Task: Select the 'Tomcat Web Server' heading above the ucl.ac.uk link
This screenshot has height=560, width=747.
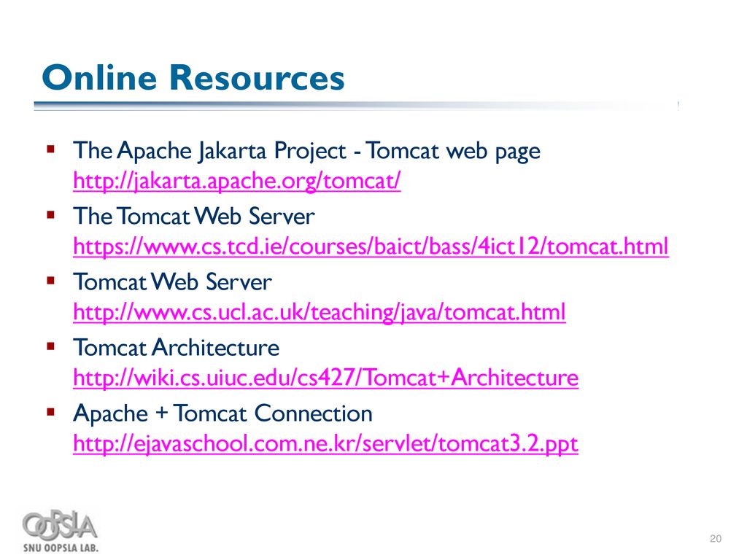Action: (172, 282)
